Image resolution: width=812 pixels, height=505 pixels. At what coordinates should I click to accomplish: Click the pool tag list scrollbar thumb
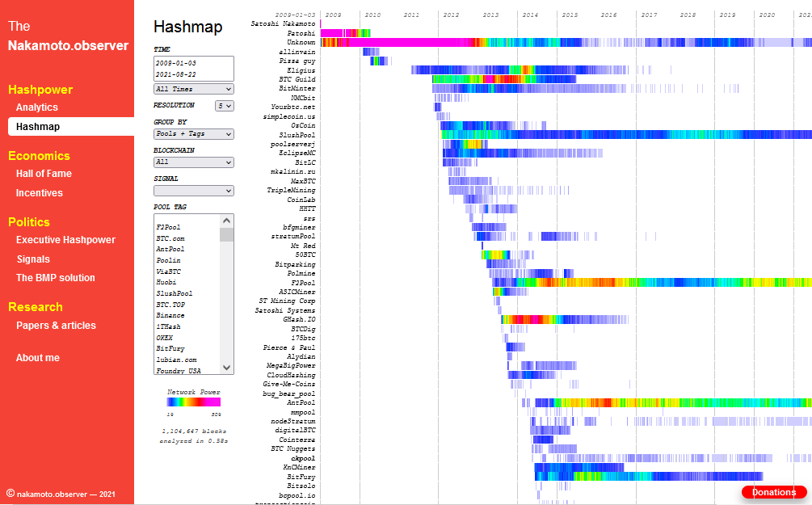click(226, 234)
